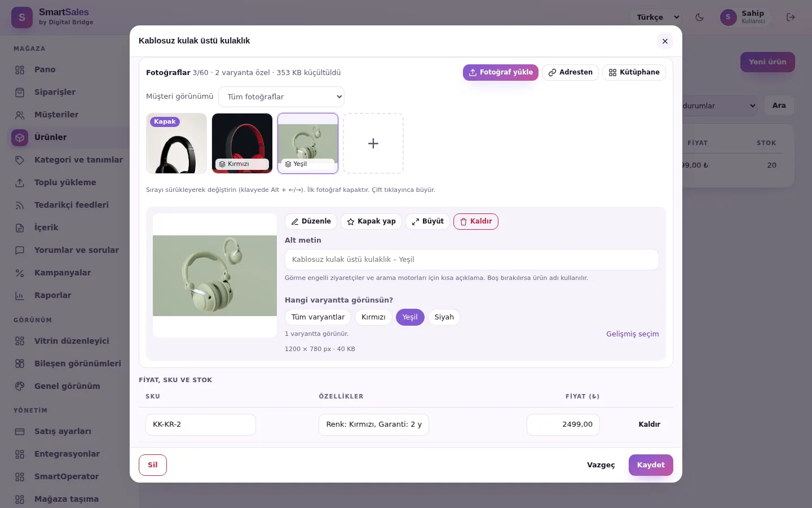Click the Toplu yükleme upload icon
The height and width of the screenshot is (508, 812).
(20, 183)
